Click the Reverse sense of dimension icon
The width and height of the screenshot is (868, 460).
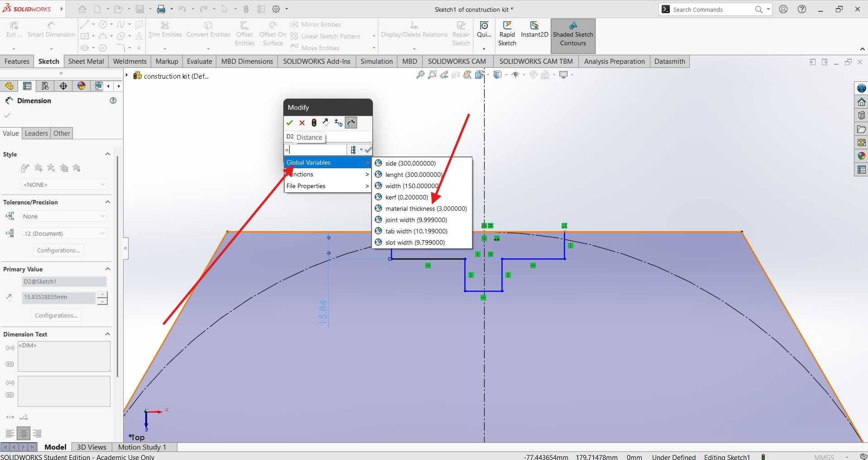point(326,123)
